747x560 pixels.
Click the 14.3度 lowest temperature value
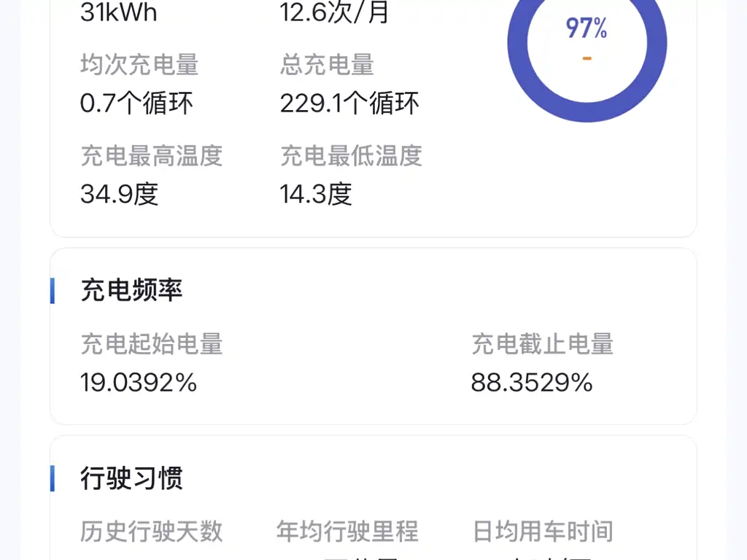click(316, 194)
